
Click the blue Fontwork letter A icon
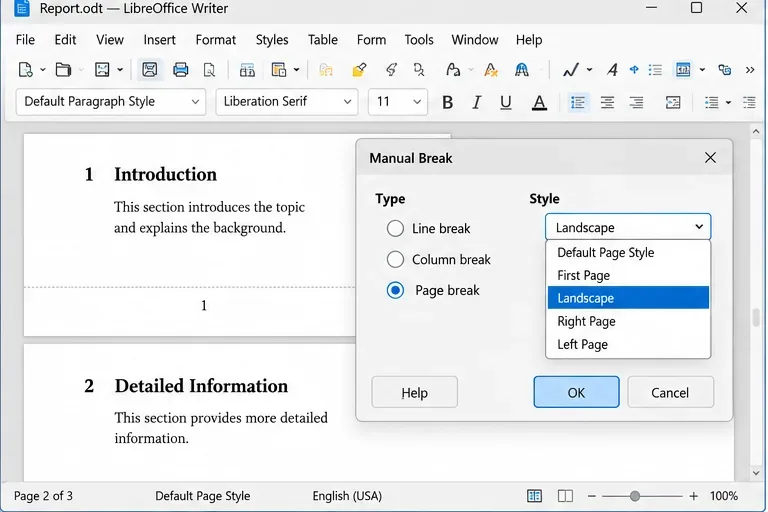coord(522,70)
